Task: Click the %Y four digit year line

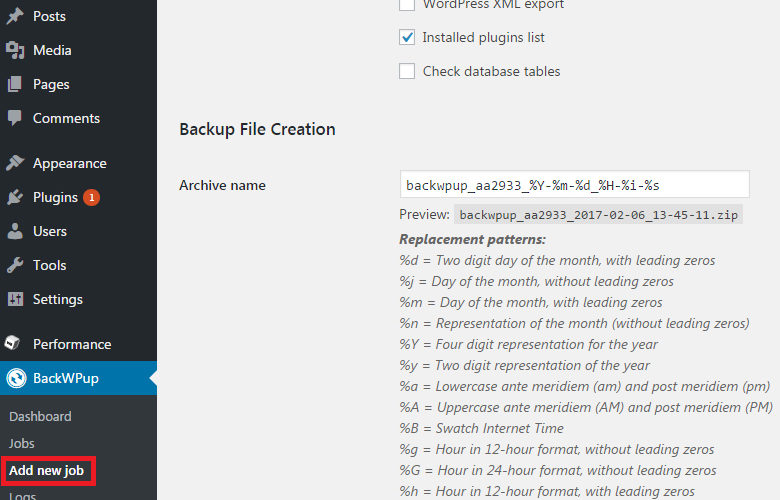Action: [x=528, y=344]
